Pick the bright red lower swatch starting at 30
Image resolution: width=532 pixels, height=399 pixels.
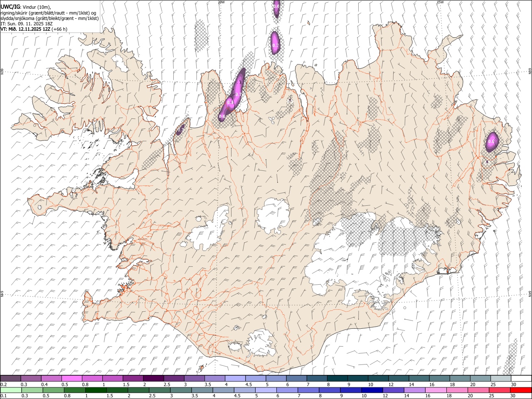point(521,390)
